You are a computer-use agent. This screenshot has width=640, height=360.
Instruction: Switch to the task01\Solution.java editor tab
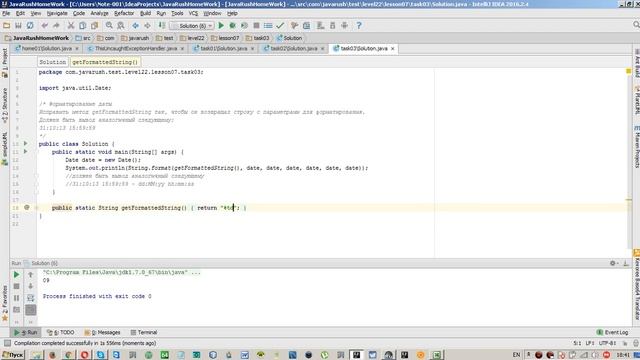pyautogui.click(x=224, y=49)
